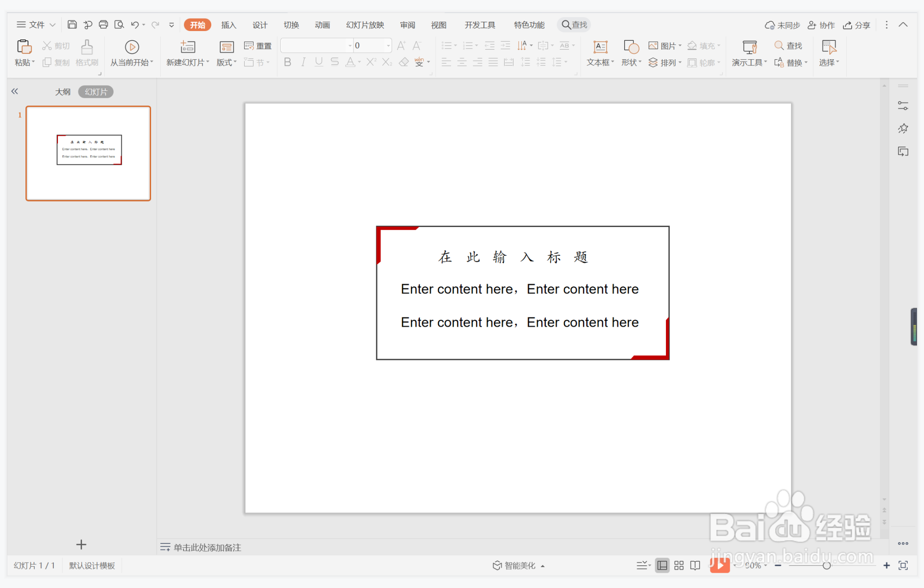Toggle Bold formatting
This screenshot has height=588, width=924.
pos(287,62)
